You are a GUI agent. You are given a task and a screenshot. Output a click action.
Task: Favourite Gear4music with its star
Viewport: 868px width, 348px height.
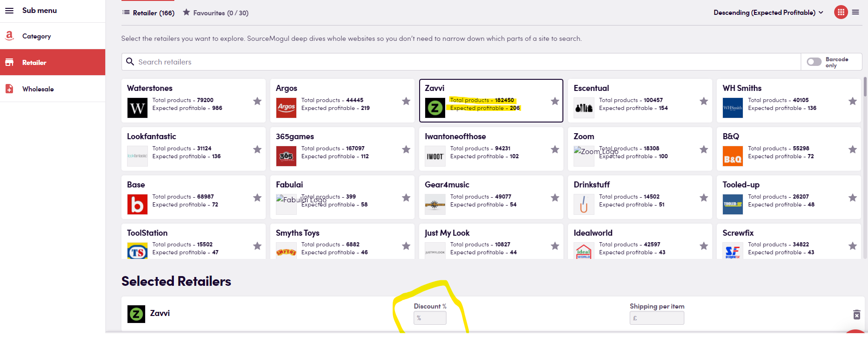click(x=555, y=198)
